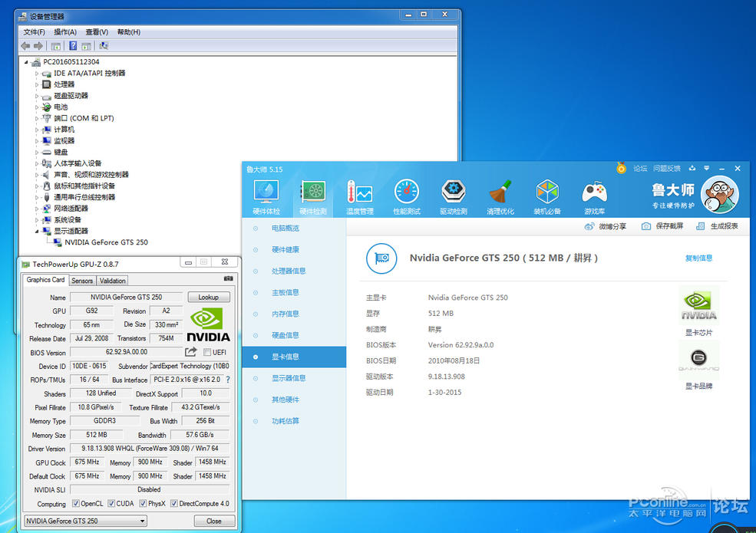Click the GPU-Z screenshot camera icon
Screen dimensions: 756x533
pyautogui.click(x=229, y=278)
